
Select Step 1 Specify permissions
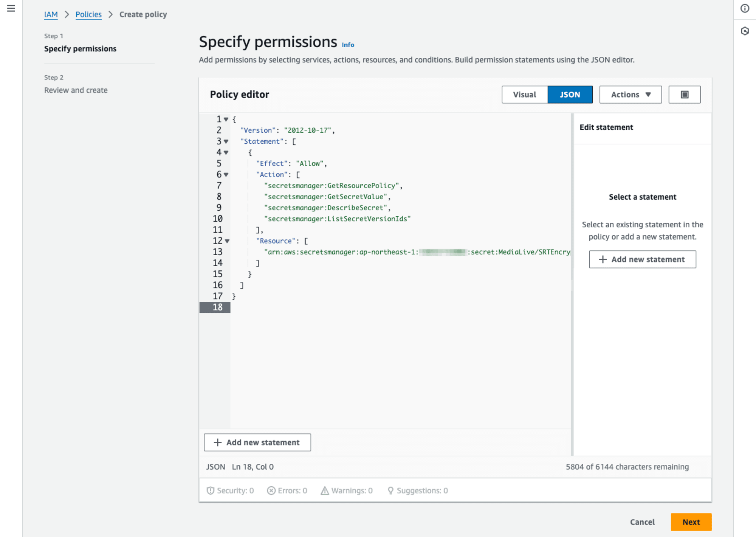(x=80, y=49)
